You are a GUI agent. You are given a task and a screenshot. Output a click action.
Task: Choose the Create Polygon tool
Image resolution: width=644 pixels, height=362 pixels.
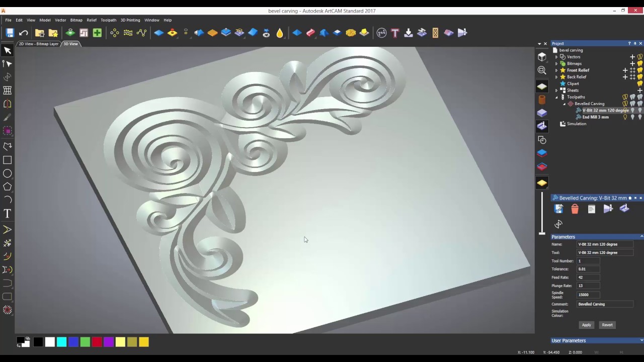(8, 187)
